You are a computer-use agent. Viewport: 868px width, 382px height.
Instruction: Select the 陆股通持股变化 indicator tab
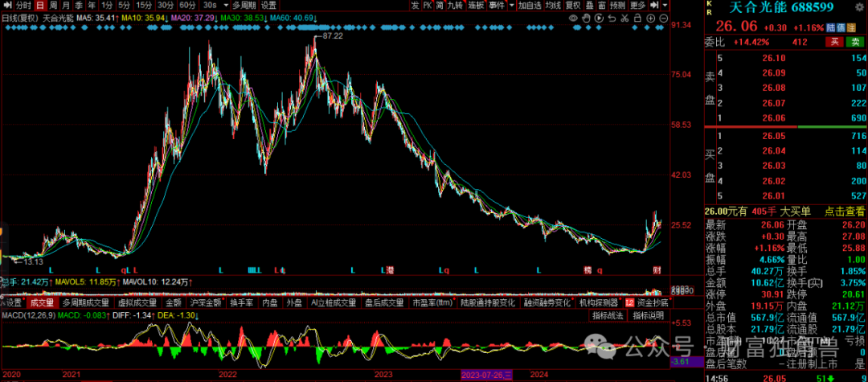click(x=488, y=303)
